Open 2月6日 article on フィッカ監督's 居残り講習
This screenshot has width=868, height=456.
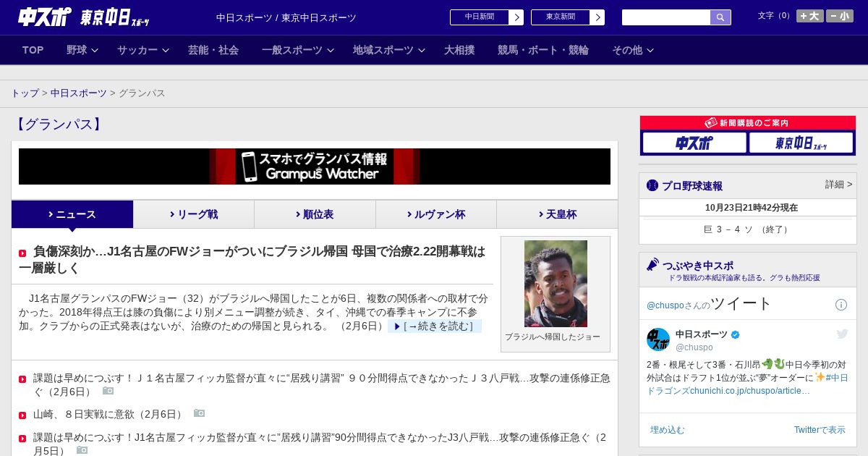(321, 384)
